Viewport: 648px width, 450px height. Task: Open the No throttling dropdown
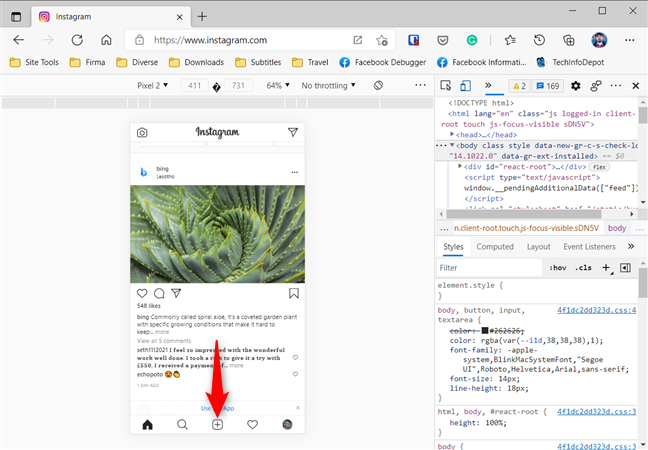point(328,86)
